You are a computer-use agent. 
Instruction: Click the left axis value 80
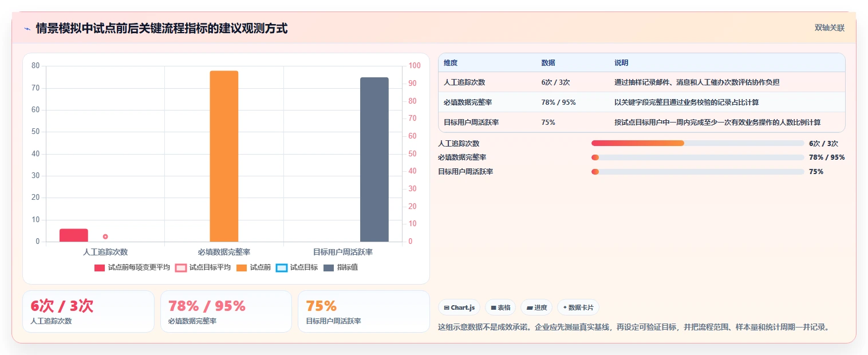click(x=35, y=66)
